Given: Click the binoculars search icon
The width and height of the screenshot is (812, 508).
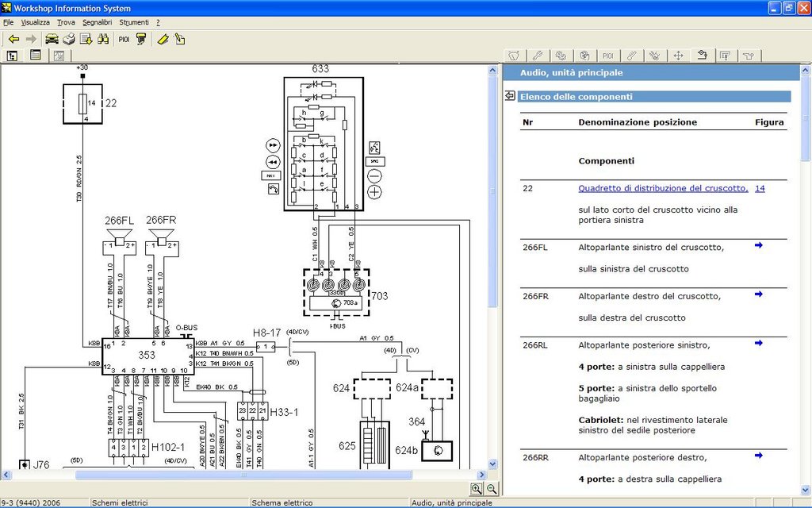Looking at the screenshot, I should point(103,39).
